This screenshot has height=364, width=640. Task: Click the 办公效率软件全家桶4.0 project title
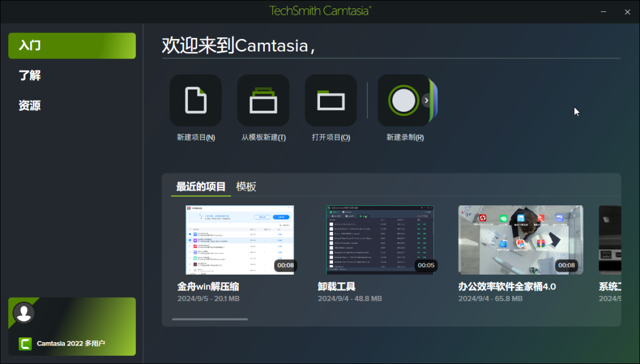(x=507, y=286)
